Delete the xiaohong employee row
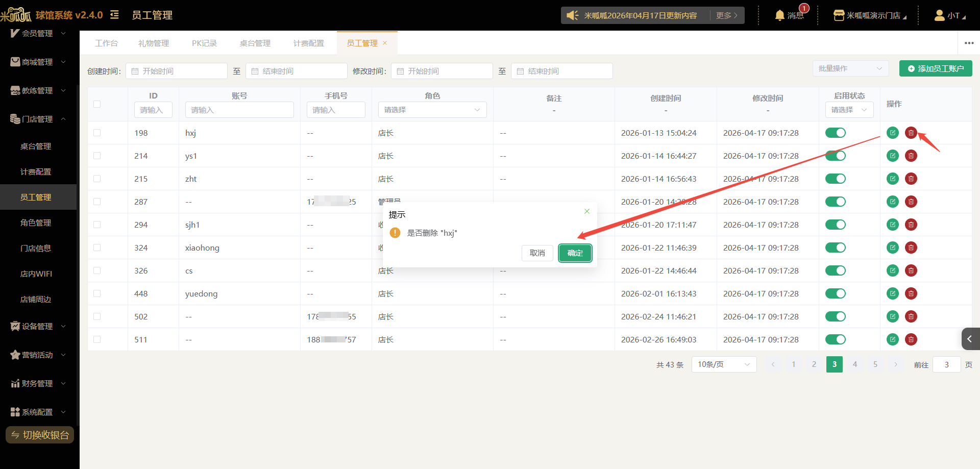Screen dimensions: 980x469 (911, 248)
